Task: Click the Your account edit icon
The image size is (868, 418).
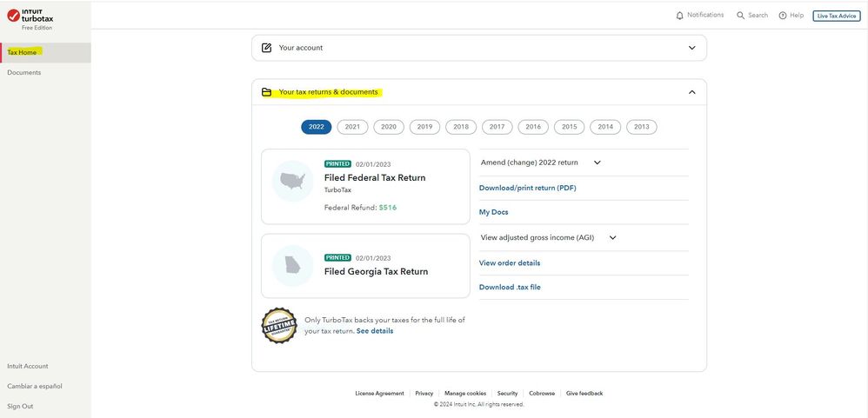Action: (266, 48)
